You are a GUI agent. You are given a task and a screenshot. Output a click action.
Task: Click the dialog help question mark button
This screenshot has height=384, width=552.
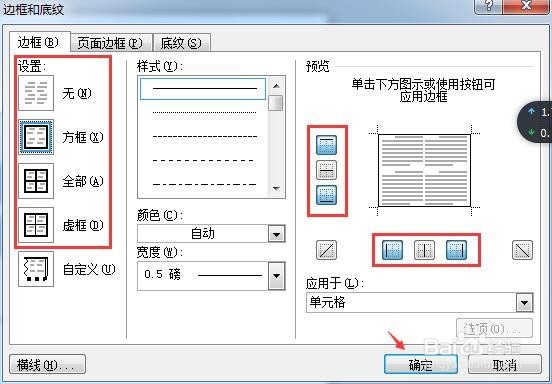click(x=489, y=6)
